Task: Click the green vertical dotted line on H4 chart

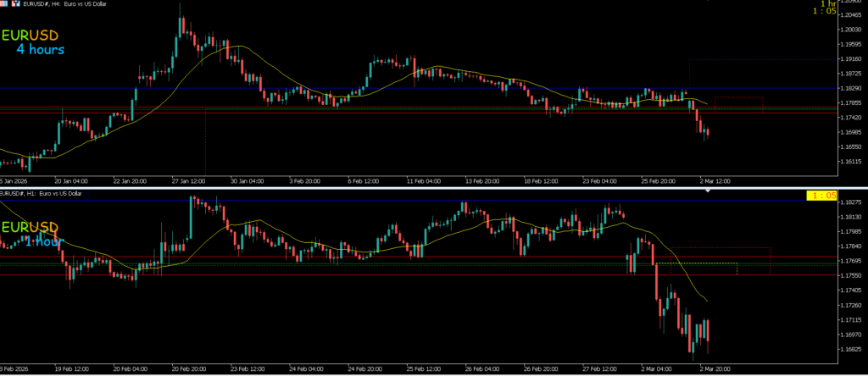Action: (x=206, y=144)
